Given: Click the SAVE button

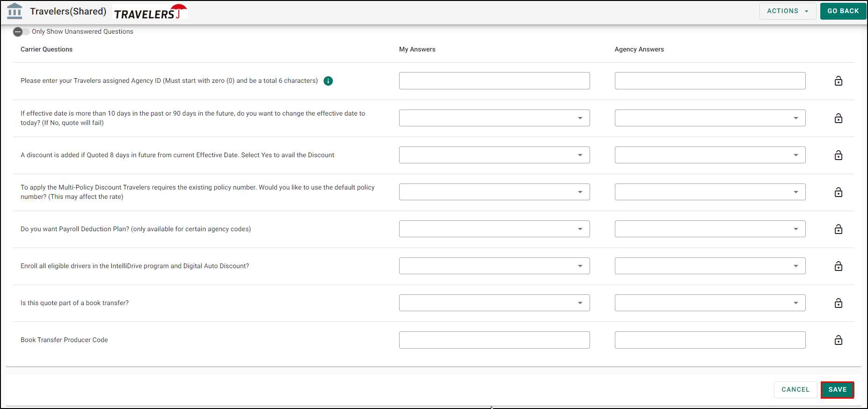Looking at the screenshot, I should pyautogui.click(x=838, y=389).
